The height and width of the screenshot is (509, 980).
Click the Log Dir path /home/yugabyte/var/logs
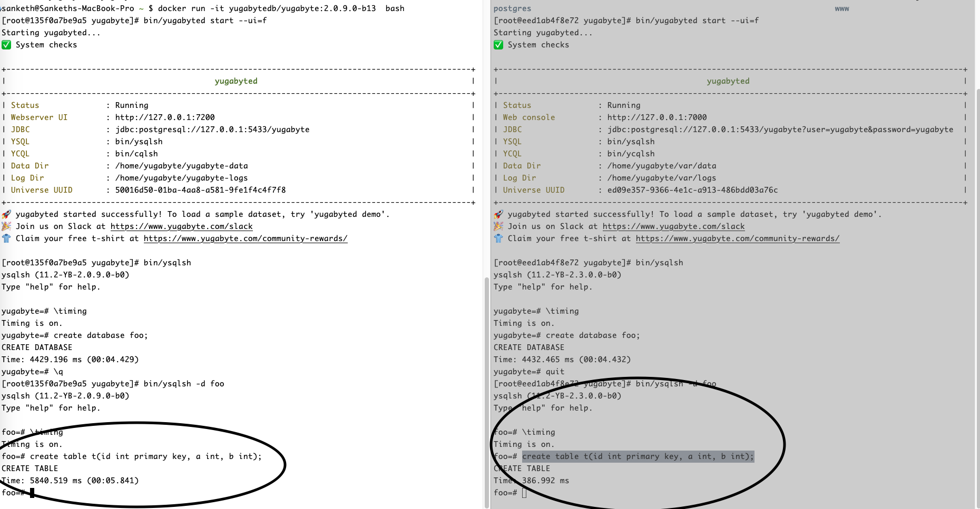tap(662, 178)
